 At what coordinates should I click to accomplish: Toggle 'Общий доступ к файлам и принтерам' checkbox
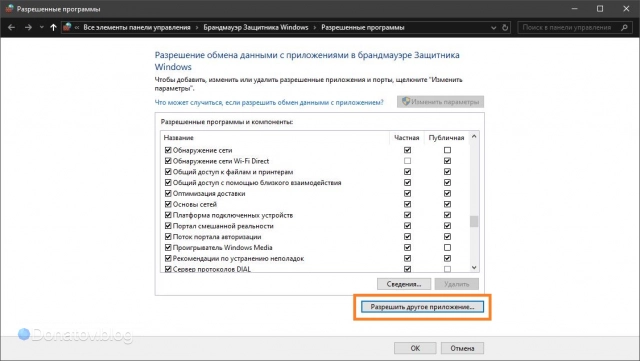coord(168,172)
